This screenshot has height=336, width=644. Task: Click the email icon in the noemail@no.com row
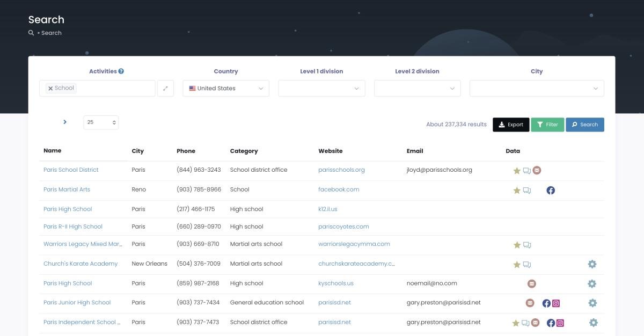pyautogui.click(x=531, y=283)
